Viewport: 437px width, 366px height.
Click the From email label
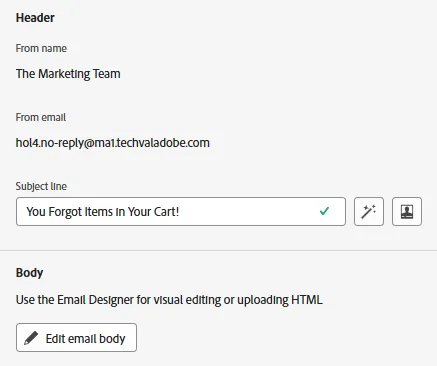click(x=41, y=117)
